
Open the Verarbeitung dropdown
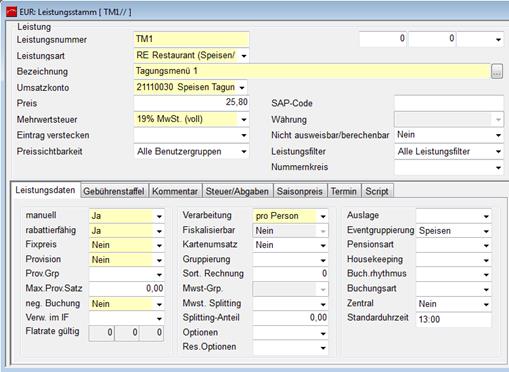323,216
